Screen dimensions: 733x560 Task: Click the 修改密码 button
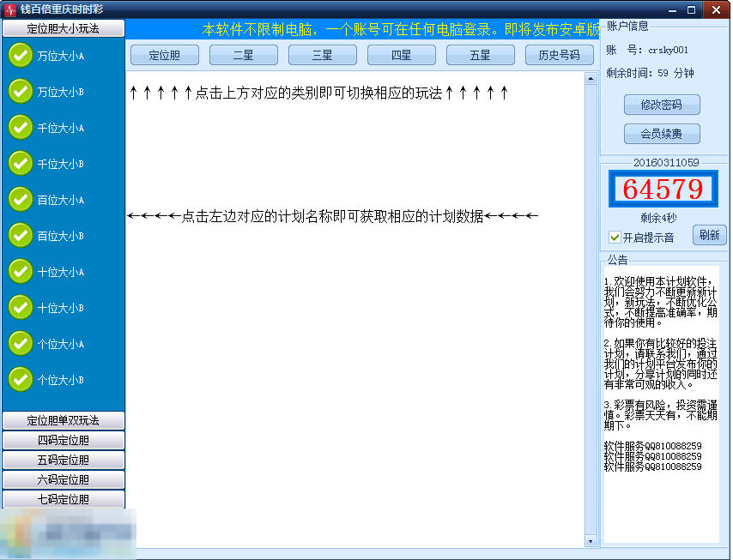coord(662,105)
